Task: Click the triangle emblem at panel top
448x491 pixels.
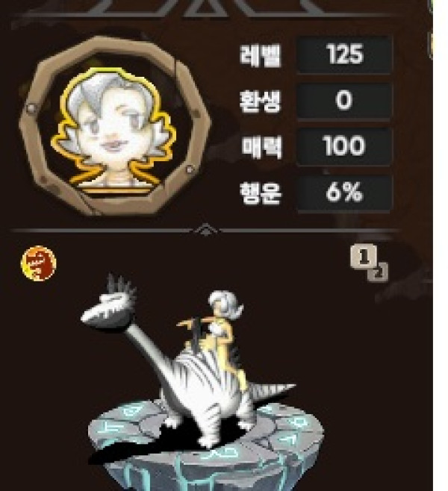Action: (x=205, y=7)
